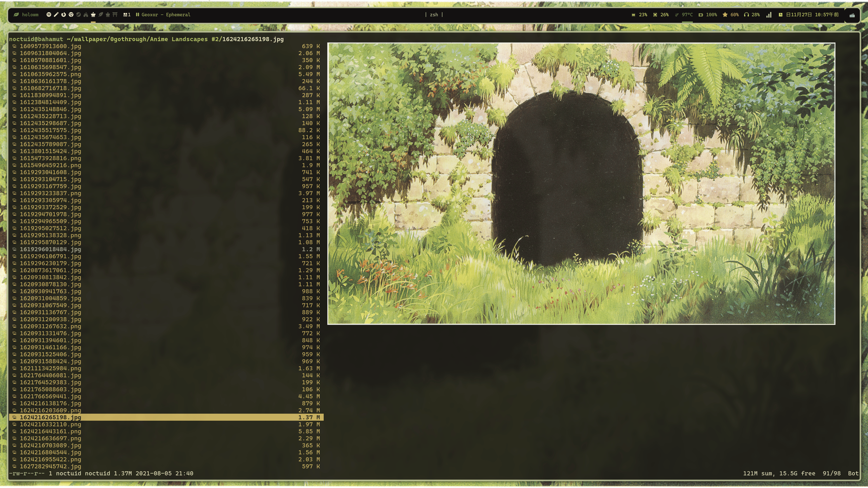This screenshot has width=868, height=488.
Task: Switch to the Spotify workspace icon
Action: 49,14
